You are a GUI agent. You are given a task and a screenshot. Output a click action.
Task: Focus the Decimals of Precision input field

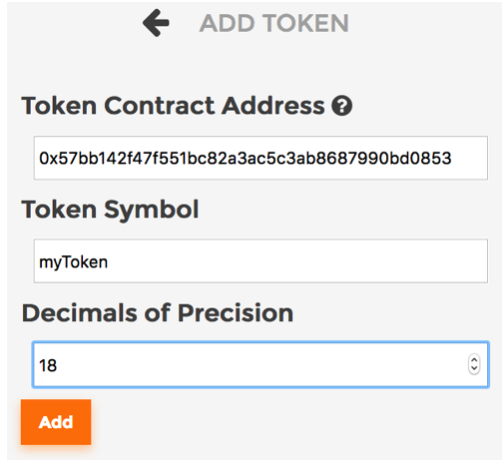(261, 364)
